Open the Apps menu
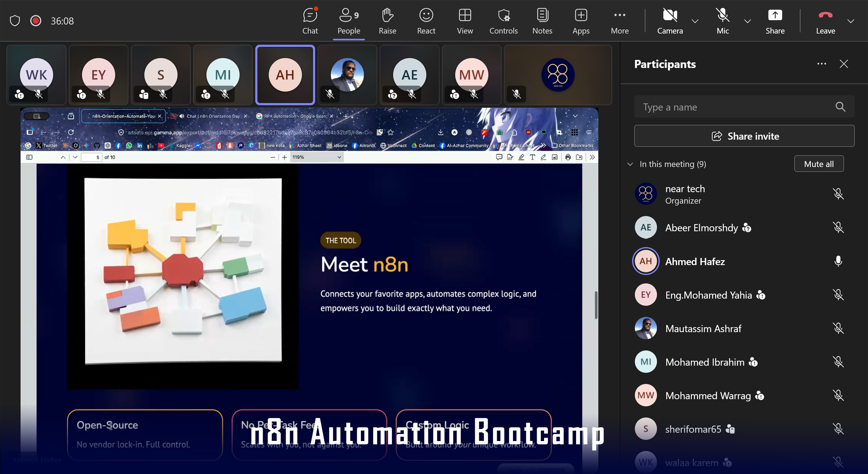The width and height of the screenshot is (868, 474). coord(581,21)
